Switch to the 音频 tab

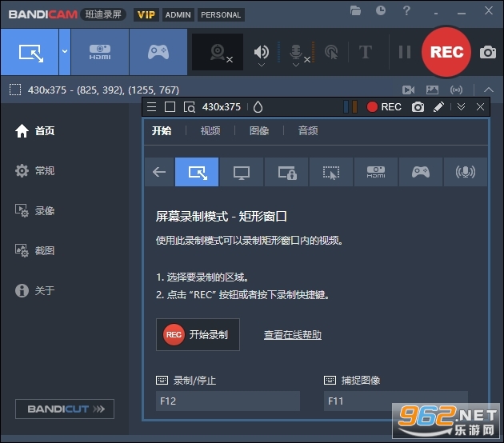pyautogui.click(x=308, y=131)
